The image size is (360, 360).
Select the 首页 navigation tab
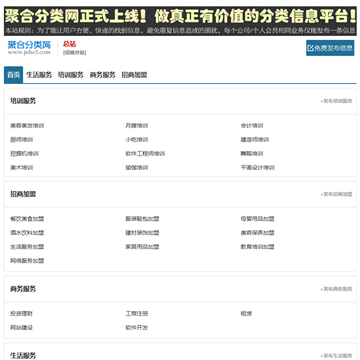(13, 75)
